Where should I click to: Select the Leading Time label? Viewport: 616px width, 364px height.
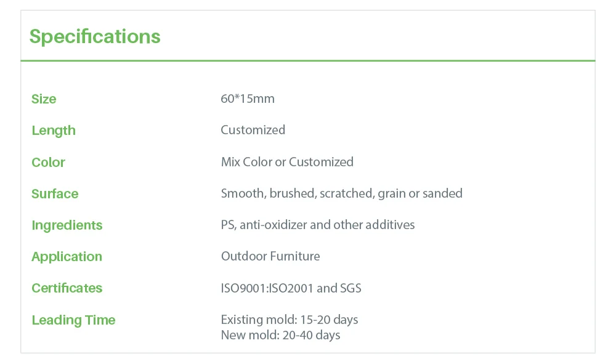(x=73, y=320)
